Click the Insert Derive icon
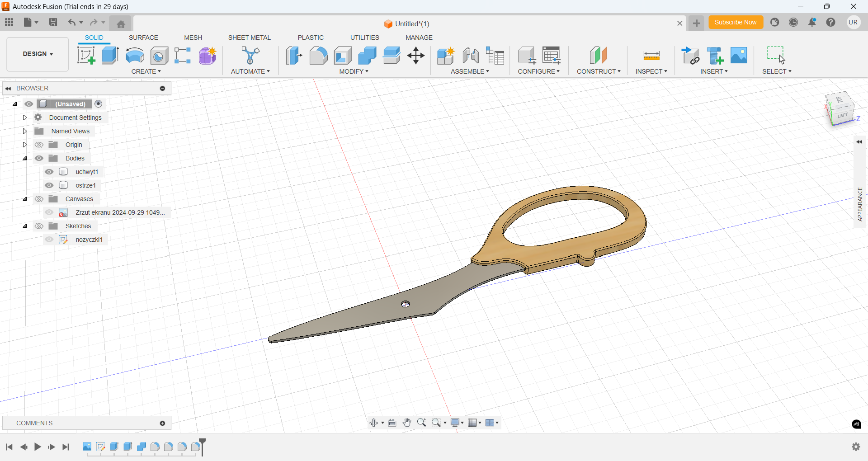Screen dimensions: 868x461 pyautogui.click(x=690, y=56)
